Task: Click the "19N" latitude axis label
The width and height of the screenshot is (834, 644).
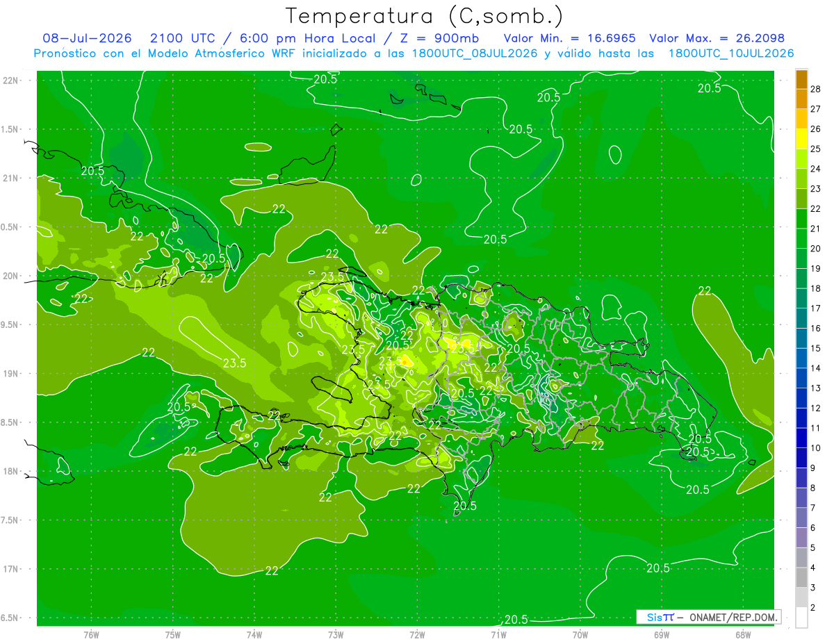Action: point(10,373)
